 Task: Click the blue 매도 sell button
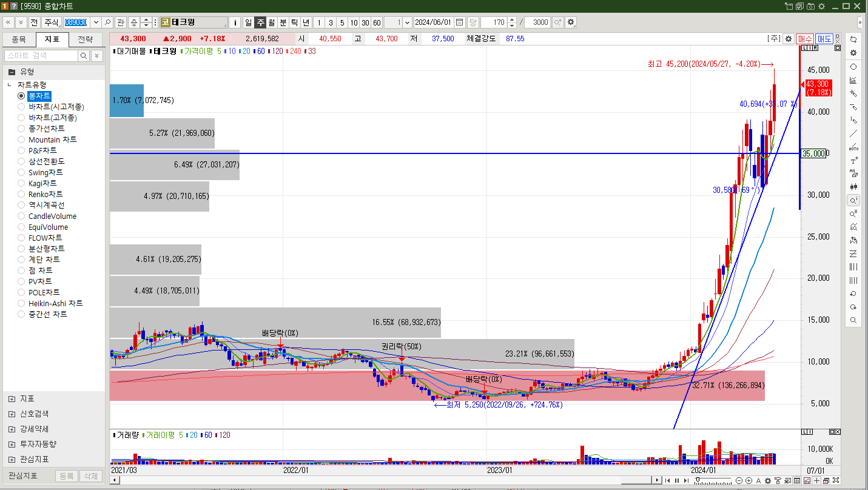(x=824, y=39)
